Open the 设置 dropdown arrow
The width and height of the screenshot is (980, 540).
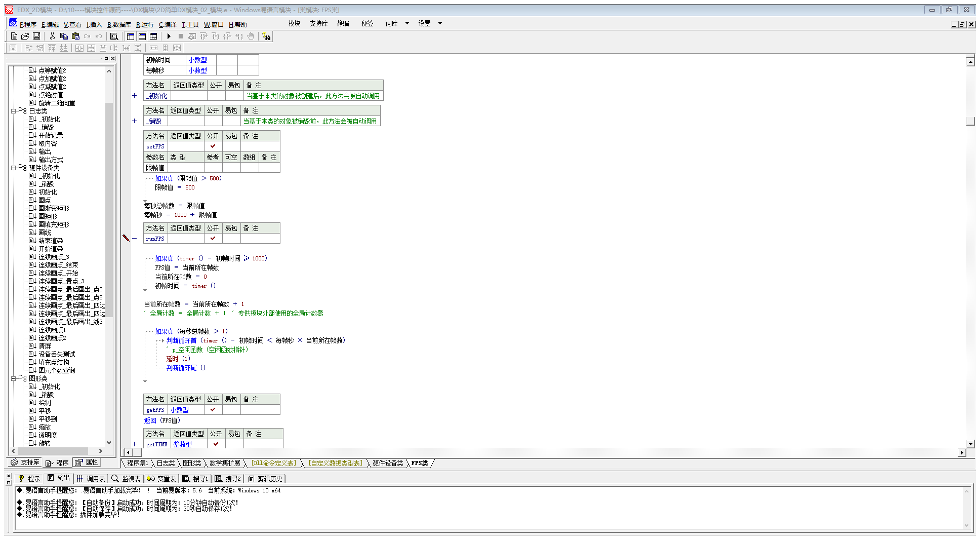pos(440,23)
